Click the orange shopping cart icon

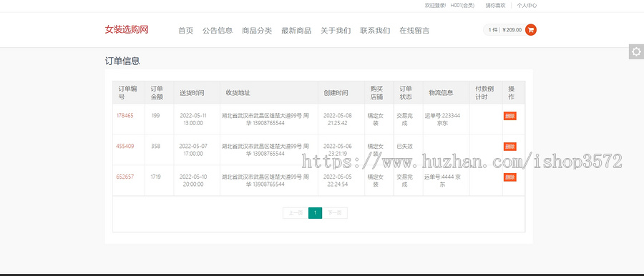point(531,29)
